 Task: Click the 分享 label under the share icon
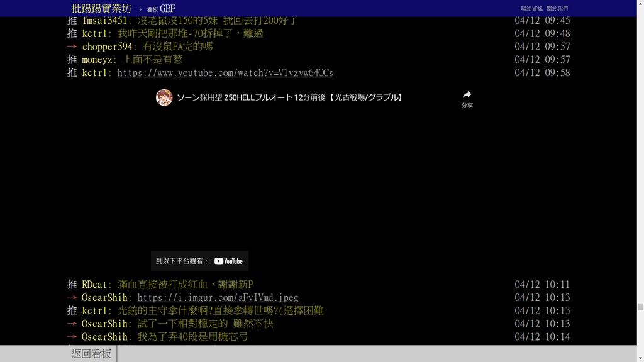(x=467, y=106)
